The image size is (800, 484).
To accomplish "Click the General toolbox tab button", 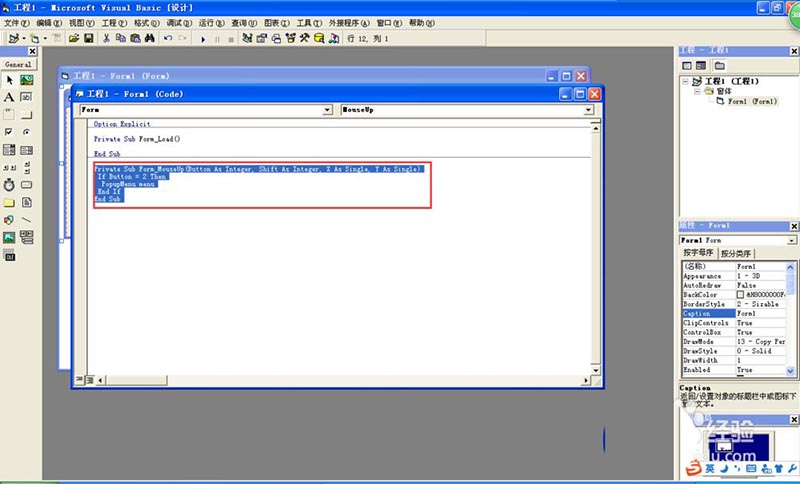I will pyautogui.click(x=18, y=65).
